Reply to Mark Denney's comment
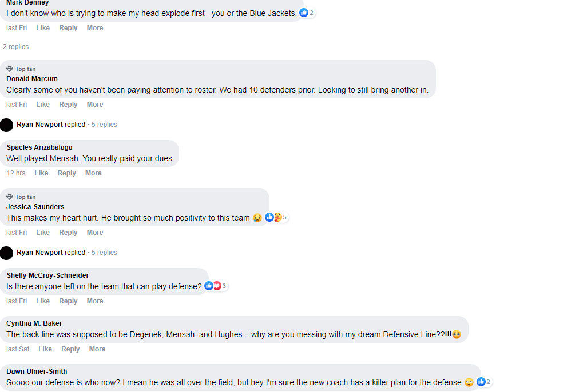The width and height of the screenshot is (583, 392). 68,28
